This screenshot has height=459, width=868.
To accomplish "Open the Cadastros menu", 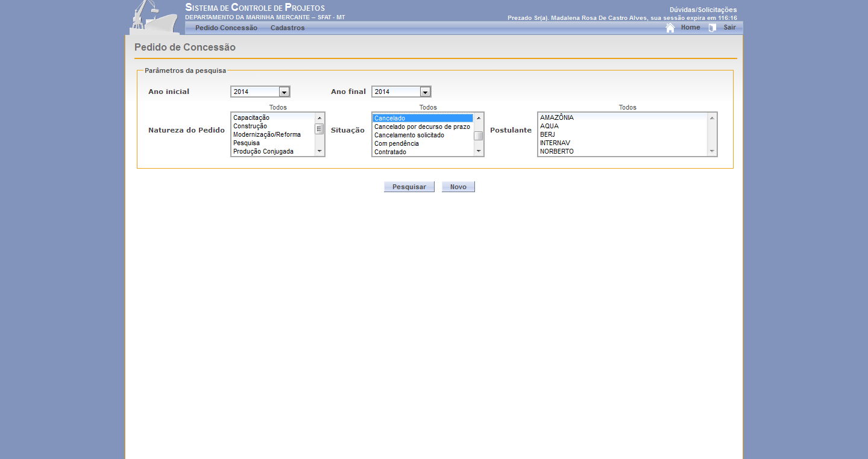I will pos(288,28).
